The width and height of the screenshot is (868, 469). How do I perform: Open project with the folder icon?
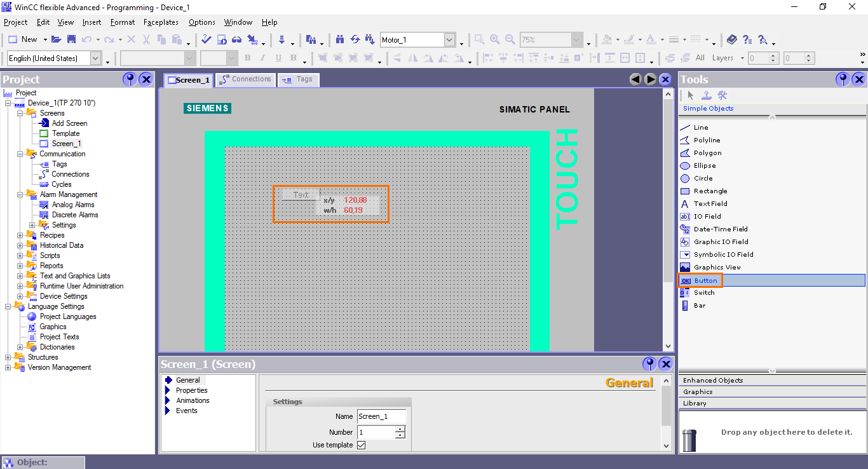(x=57, y=39)
